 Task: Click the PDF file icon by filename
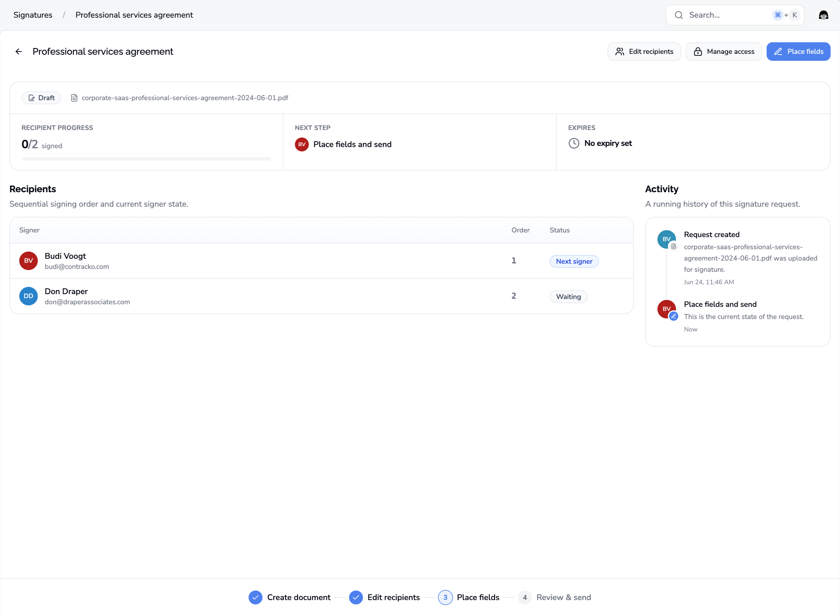74,98
